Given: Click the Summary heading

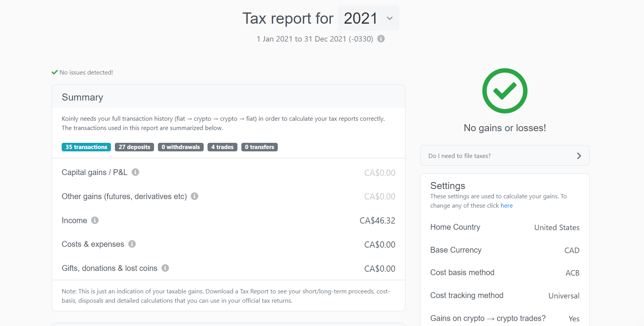Looking at the screenshot, I should [x=83, y=97].
